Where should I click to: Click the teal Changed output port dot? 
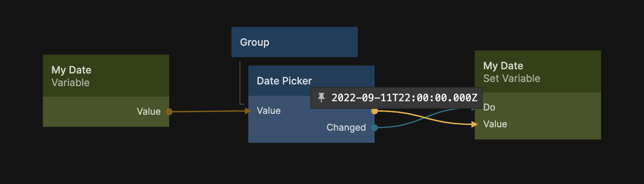point(374,127)
